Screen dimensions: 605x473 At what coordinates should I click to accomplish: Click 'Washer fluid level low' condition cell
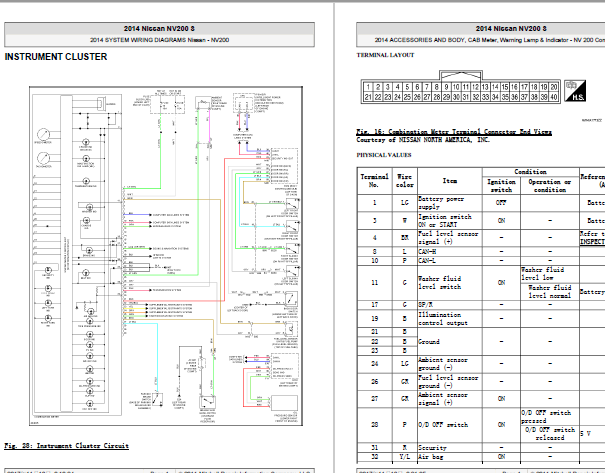click(550, 274)
